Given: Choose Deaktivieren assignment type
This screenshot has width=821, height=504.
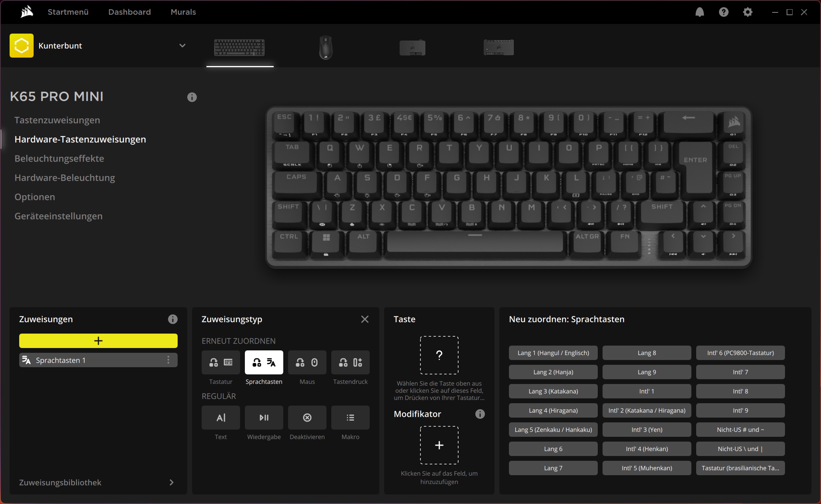Looking at the screenshot, I should point(307,418).
